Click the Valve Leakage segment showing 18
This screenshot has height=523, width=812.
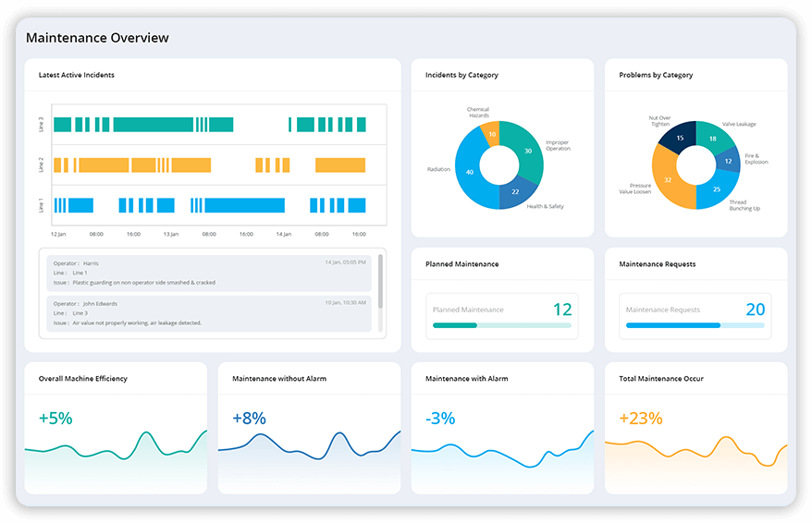point(712,139)
